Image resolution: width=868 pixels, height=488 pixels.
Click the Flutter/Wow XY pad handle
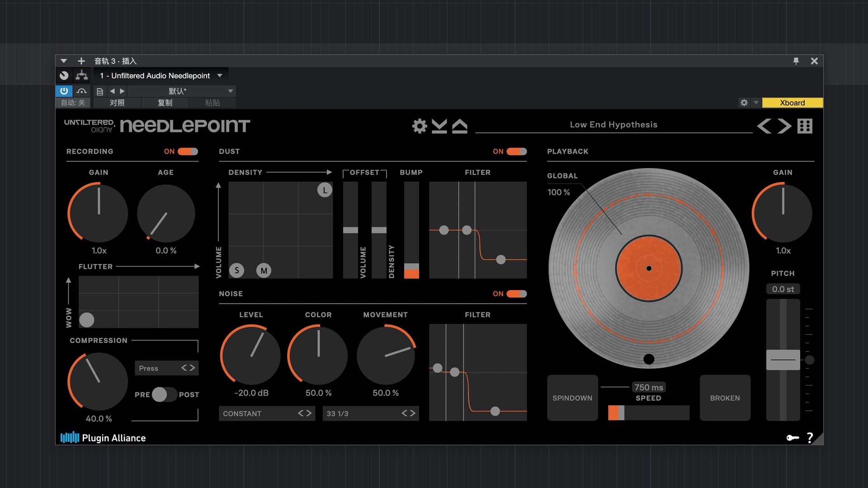tap(87, 320)
